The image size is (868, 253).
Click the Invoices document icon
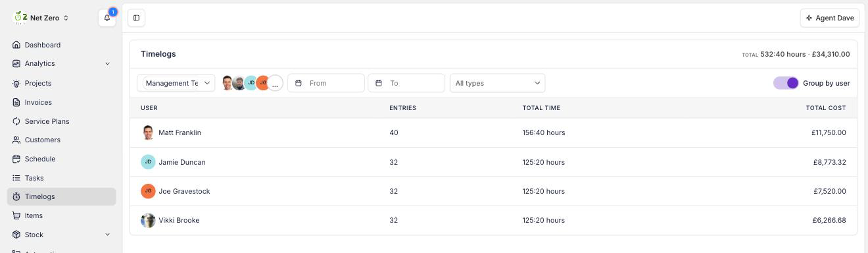16,102
